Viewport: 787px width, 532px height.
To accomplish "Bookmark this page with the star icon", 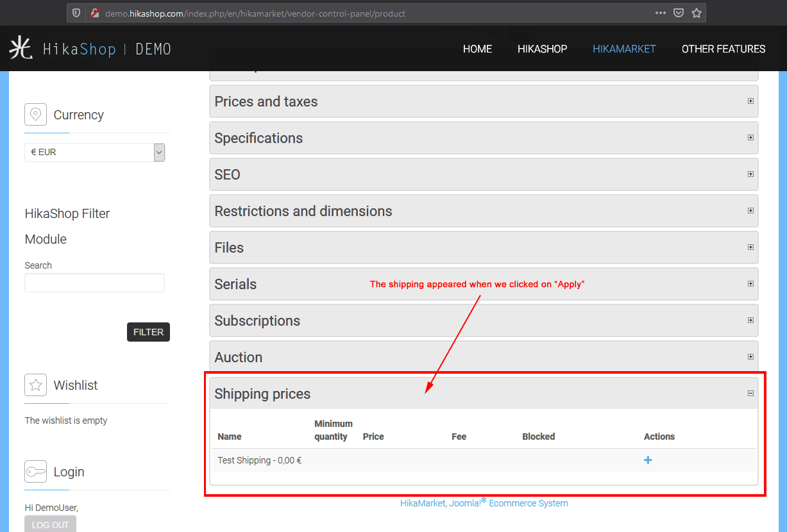I will 697,13.
